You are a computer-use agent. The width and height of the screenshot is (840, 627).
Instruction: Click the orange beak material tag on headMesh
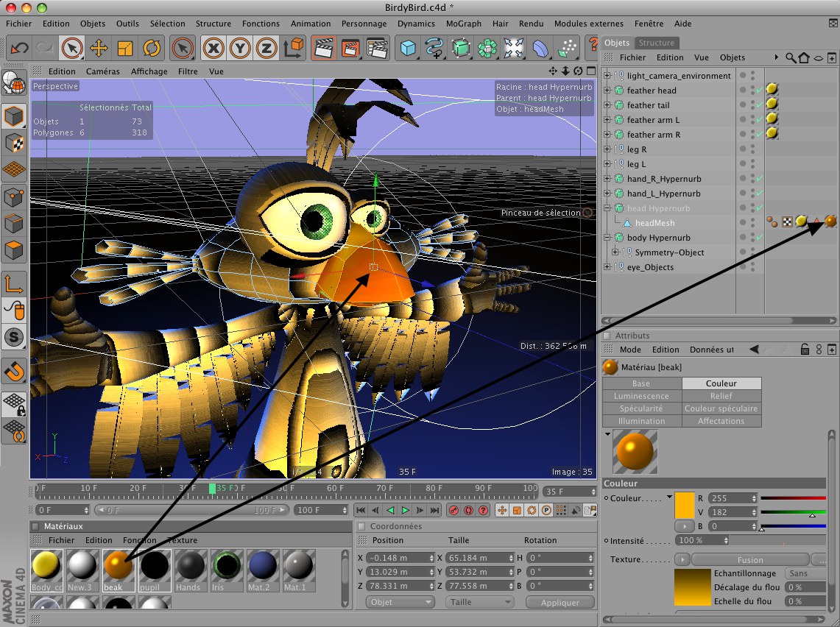(830, 221)
